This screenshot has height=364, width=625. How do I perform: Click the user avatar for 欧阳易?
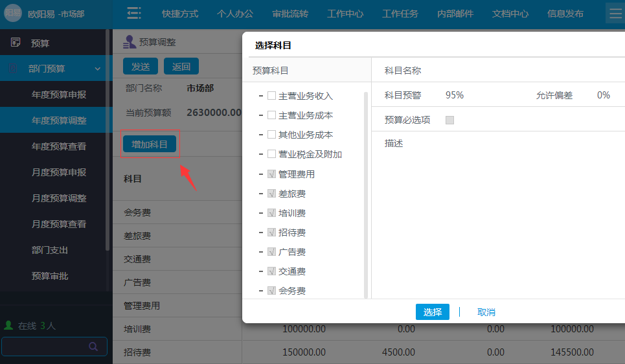[13, 13]
